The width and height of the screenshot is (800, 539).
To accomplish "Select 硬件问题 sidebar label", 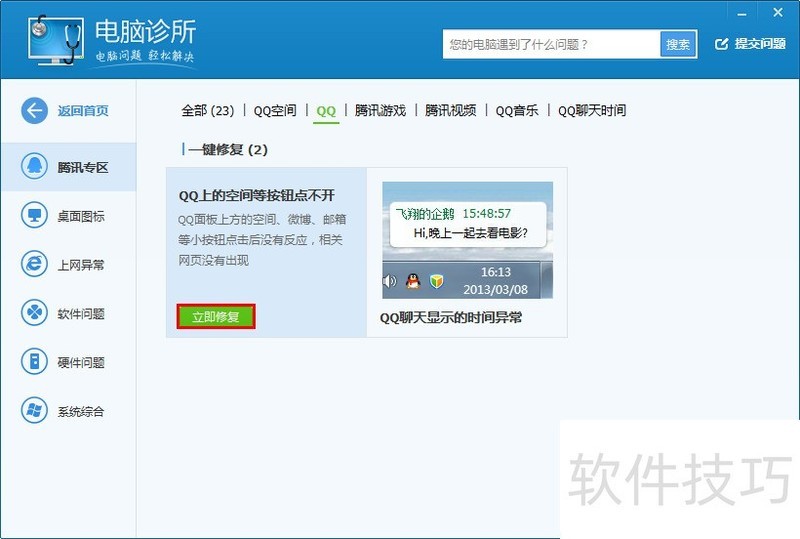I will (x=81, y=363).
